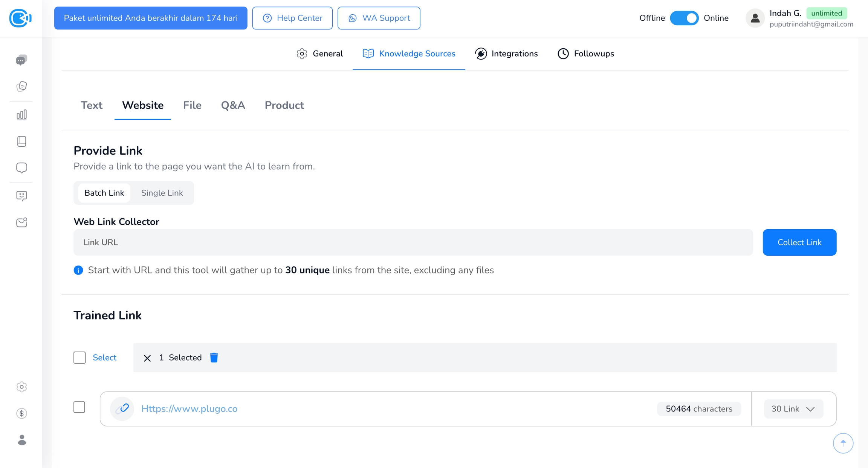Toggle the Offline/Online switch

click(684, 18)
